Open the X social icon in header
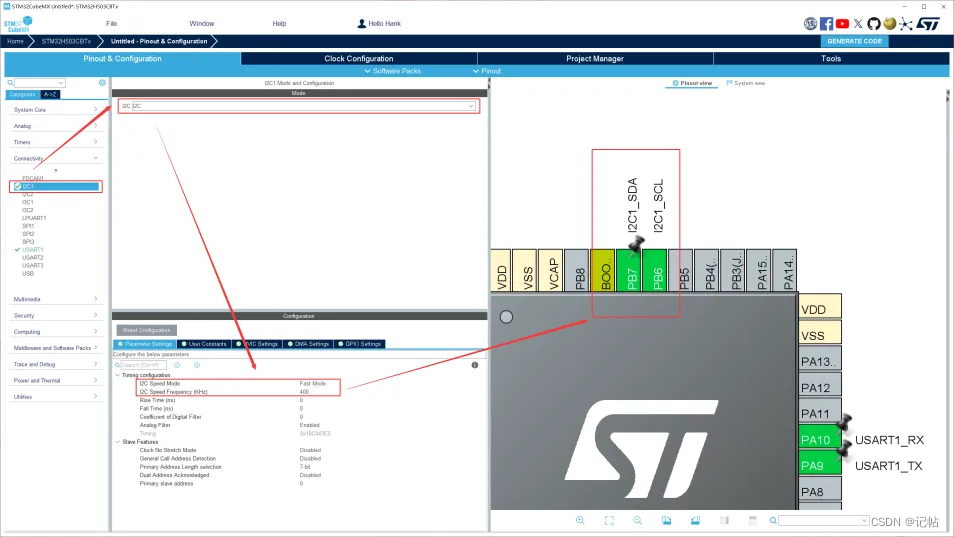 coord(858,24)
